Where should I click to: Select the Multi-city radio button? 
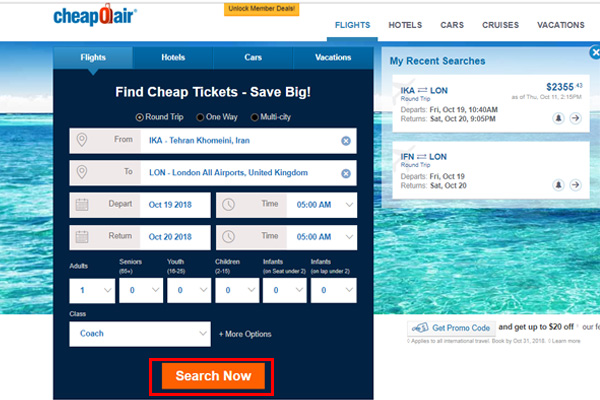click(x=254, y=117)
